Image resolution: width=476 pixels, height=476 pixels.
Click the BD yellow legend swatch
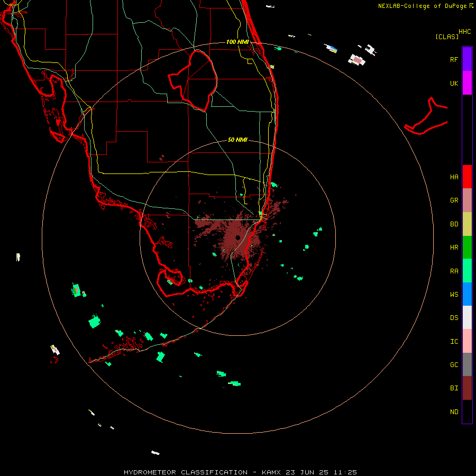467,224
